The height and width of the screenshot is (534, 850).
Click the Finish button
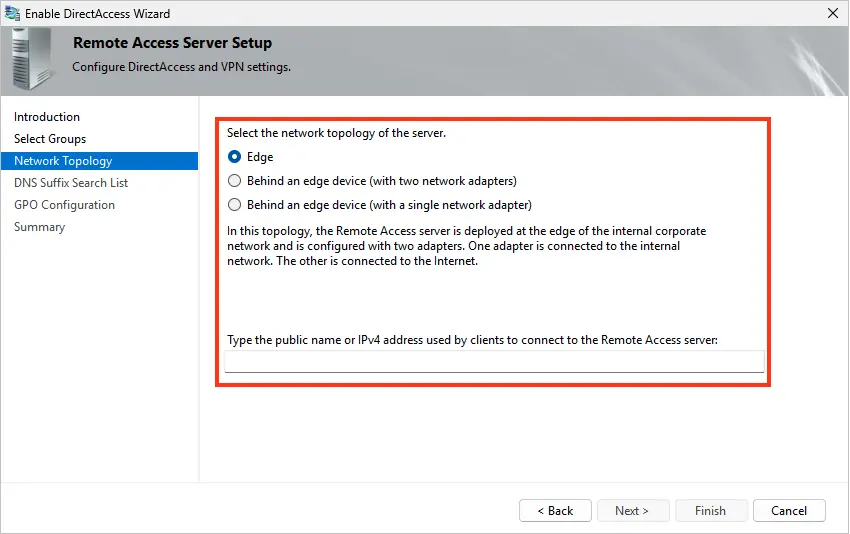pos(710,511)
